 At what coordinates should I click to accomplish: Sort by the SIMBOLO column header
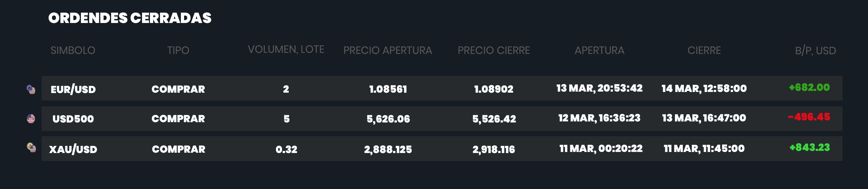73,50
